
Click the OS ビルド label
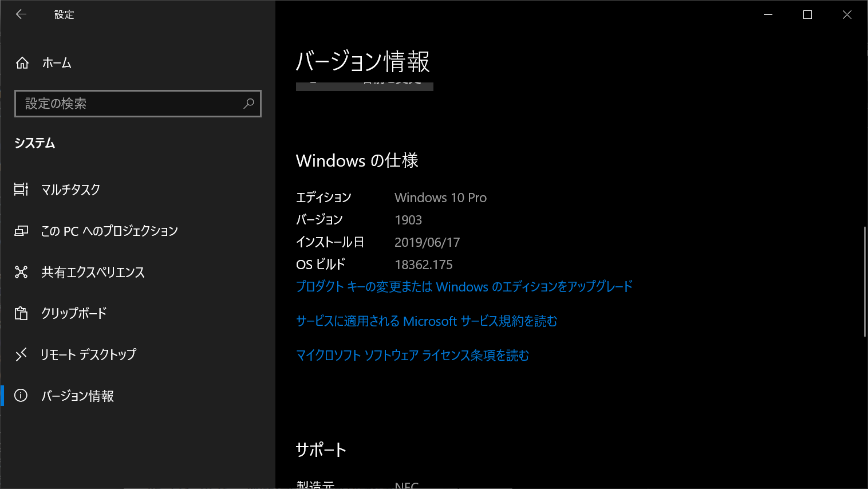(321, 265)
